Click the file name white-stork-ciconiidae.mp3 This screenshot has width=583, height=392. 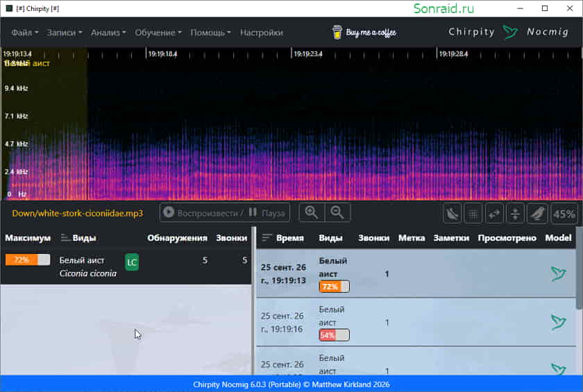[x=77, y=213]
